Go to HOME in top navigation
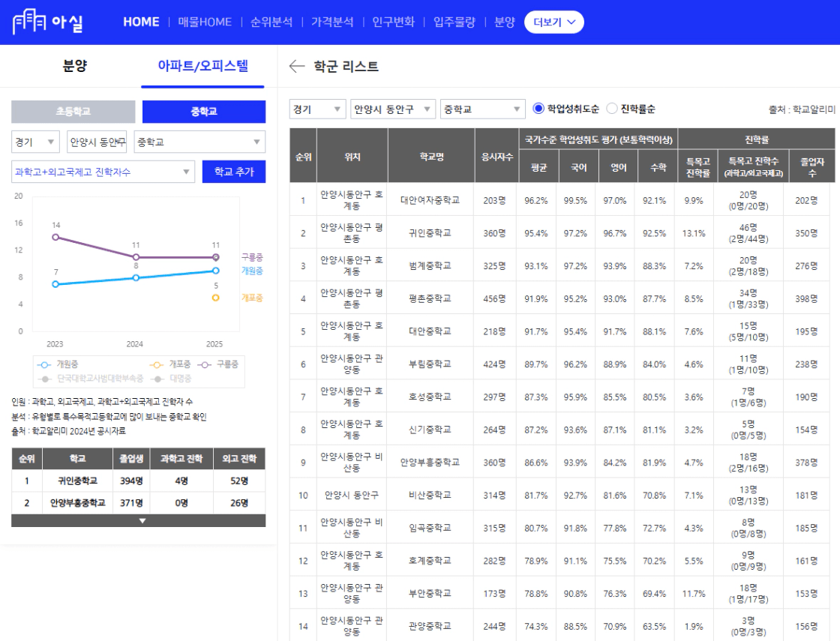This screenshot has height=641, width=840. point(142,22)
